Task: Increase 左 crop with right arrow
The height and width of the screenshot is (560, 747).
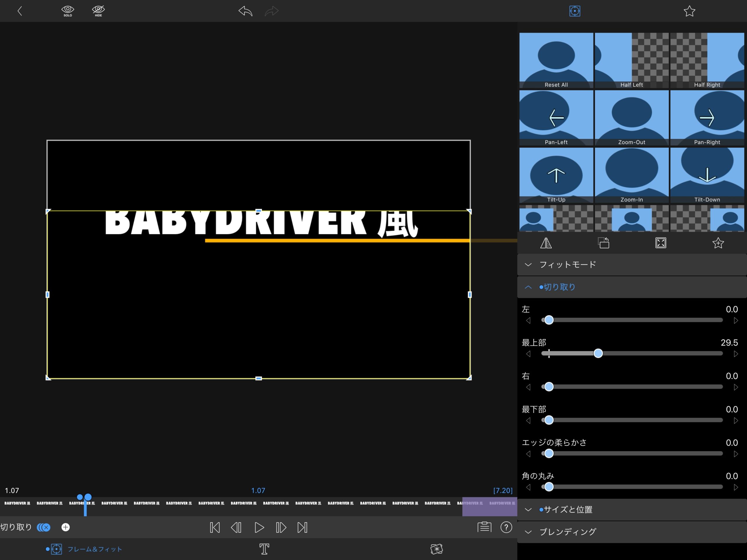Action: (x=736, y=320)
